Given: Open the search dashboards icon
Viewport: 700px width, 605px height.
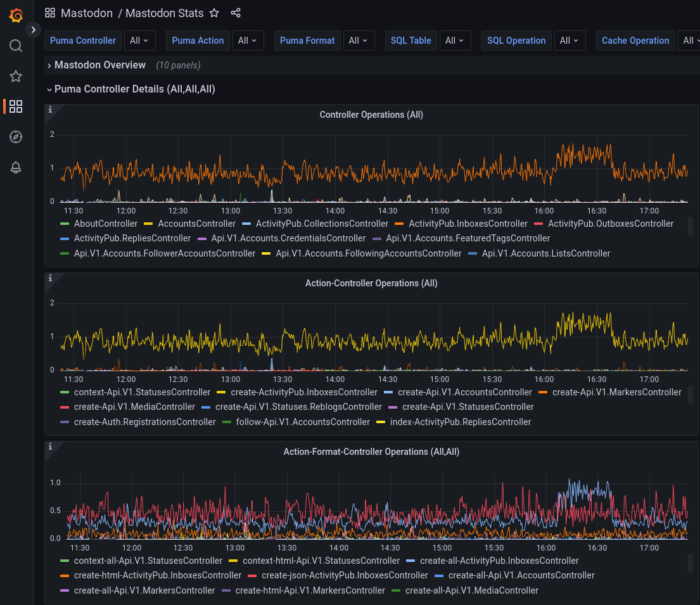Looking at the screenshot, I should click(x=16, y=46).
